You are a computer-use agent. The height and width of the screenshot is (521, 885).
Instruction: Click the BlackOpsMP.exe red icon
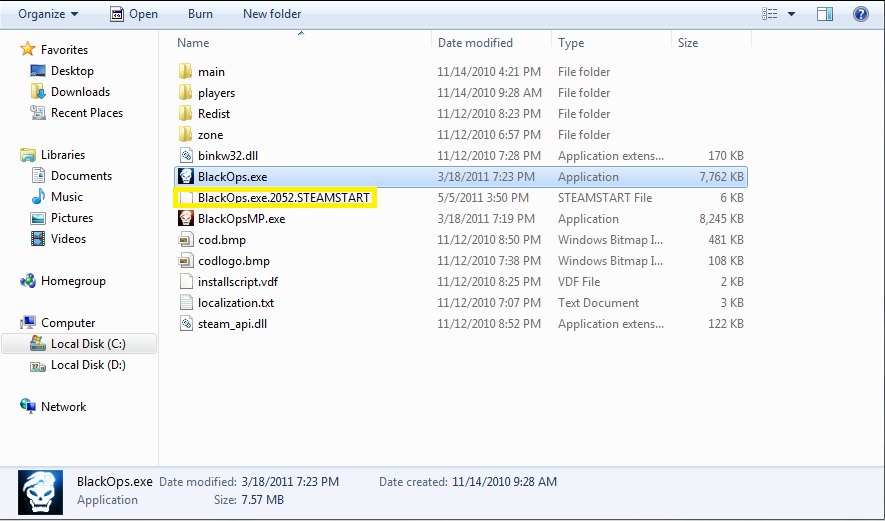point(185,219)
